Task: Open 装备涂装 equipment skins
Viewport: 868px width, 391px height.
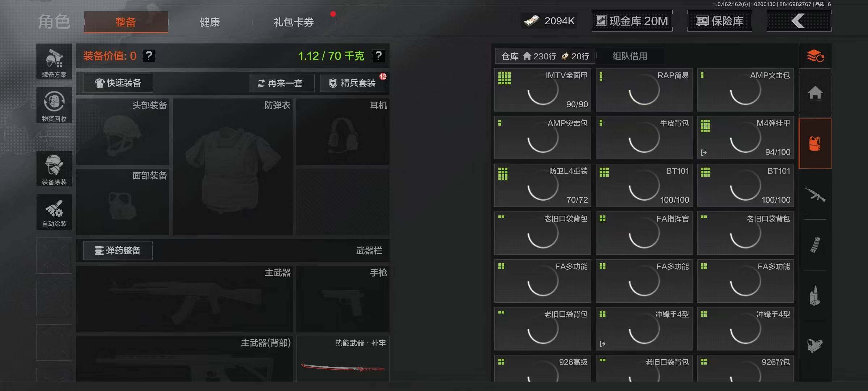Action: coord(54,169)
